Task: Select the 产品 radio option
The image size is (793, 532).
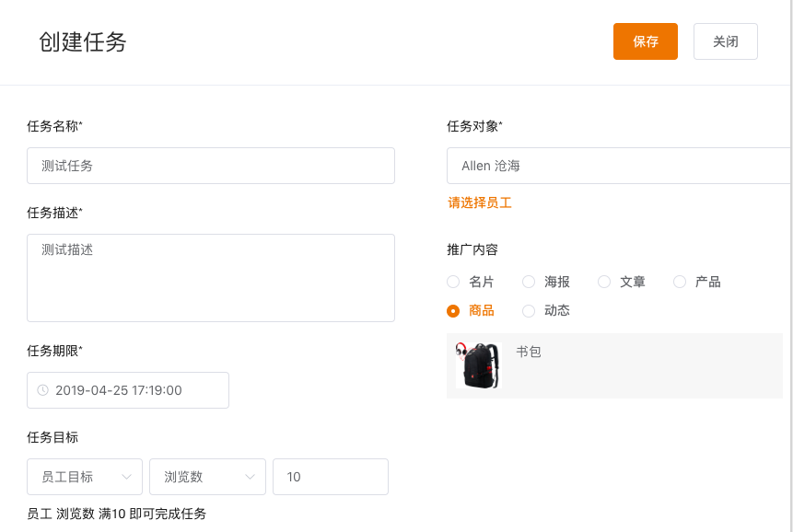Action: click(x=680, y=282)
